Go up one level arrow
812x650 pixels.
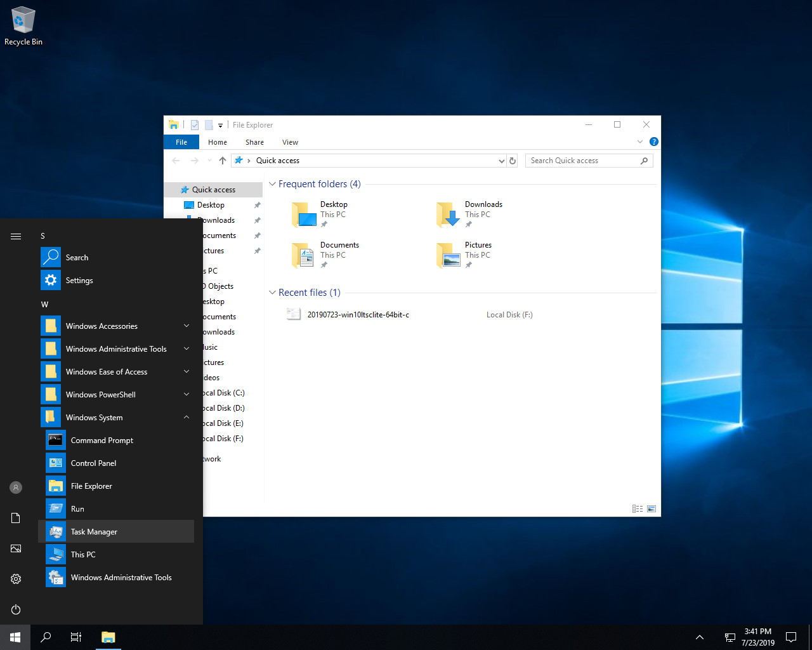point(223,161)
